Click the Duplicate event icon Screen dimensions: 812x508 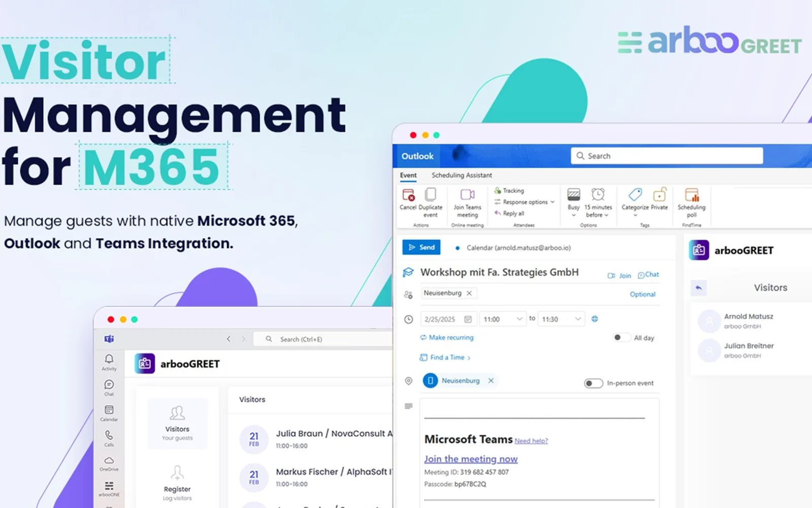pyautogui.click(x=430, y=195)
